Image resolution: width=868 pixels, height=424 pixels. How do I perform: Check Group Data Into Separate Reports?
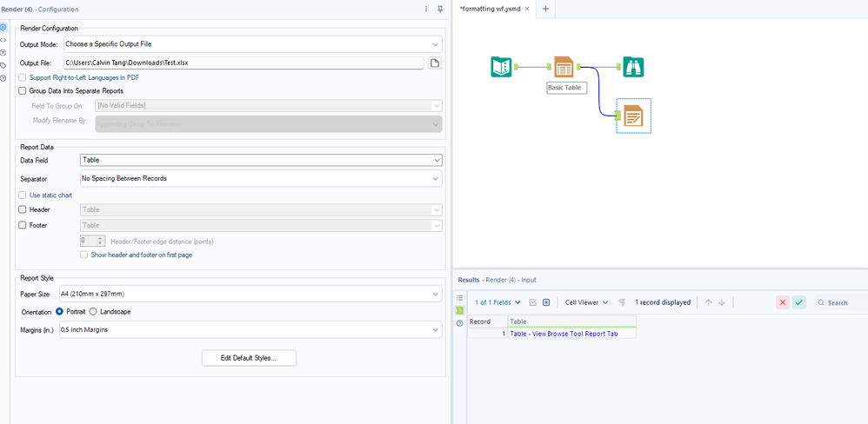[x=23, y=90]
